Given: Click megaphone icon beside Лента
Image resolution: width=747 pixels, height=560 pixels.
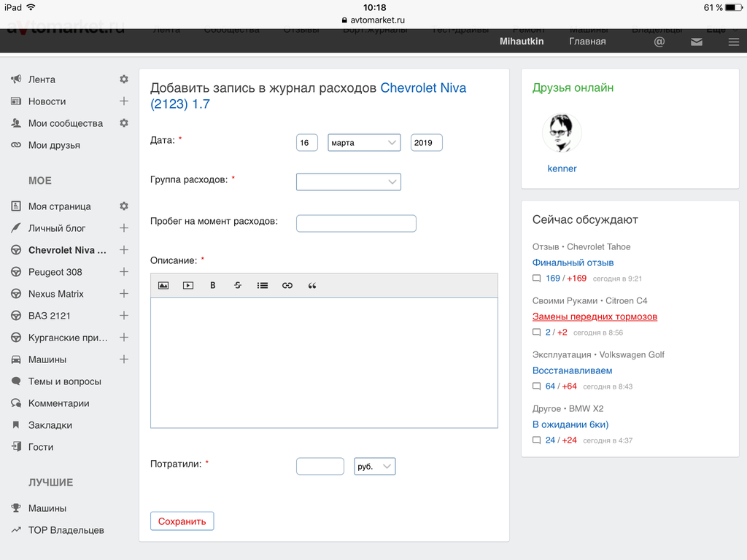Looking at the screenshot, I should [16, 79].
